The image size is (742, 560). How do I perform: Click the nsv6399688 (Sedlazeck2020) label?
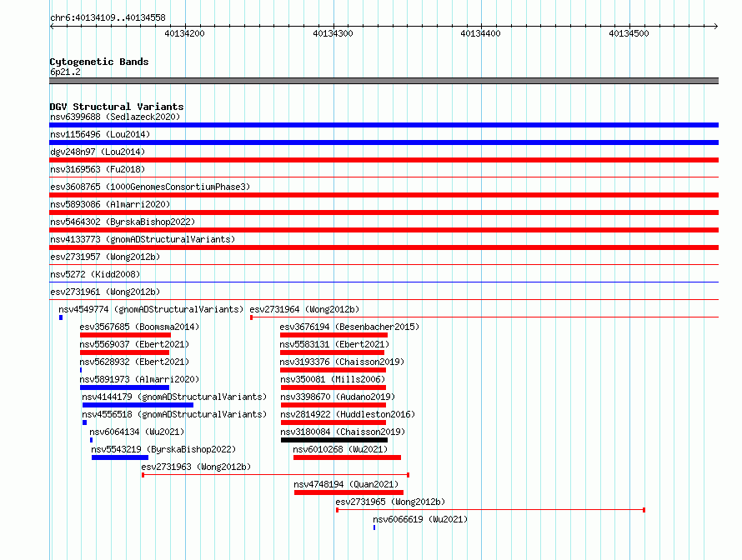click(115, 117)
